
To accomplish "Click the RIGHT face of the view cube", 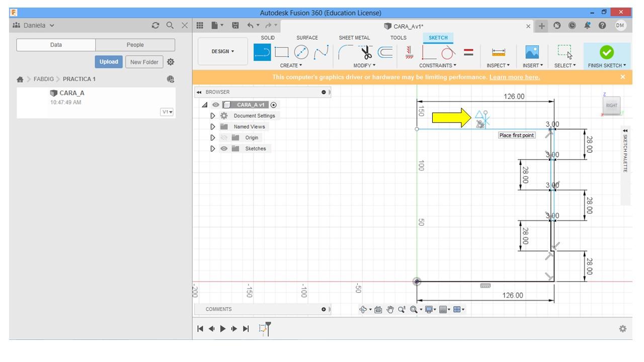I will point(611,105).
